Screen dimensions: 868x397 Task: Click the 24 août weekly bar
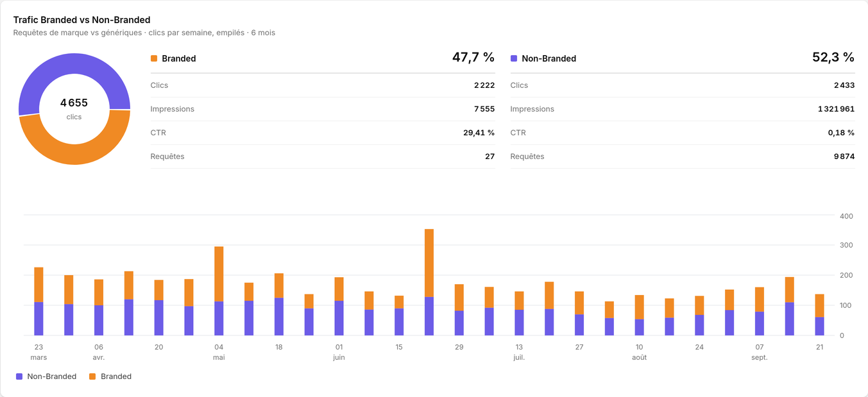[x=699, y=316]
